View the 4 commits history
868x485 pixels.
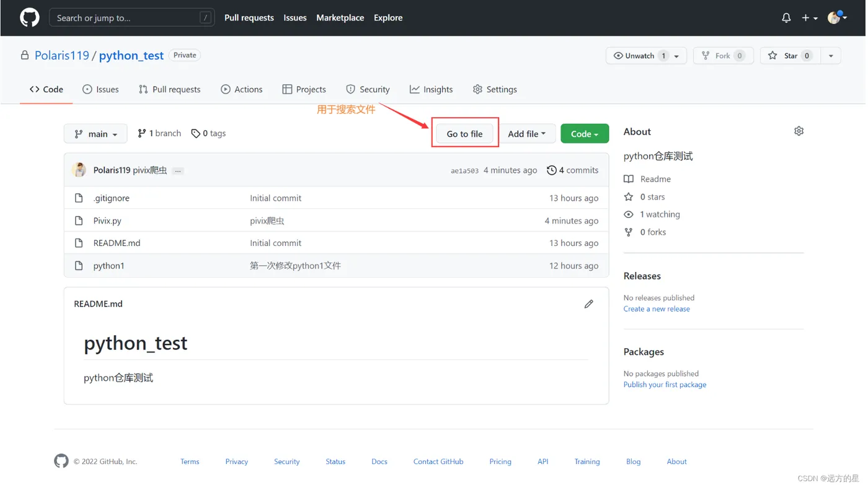(574, 170)
